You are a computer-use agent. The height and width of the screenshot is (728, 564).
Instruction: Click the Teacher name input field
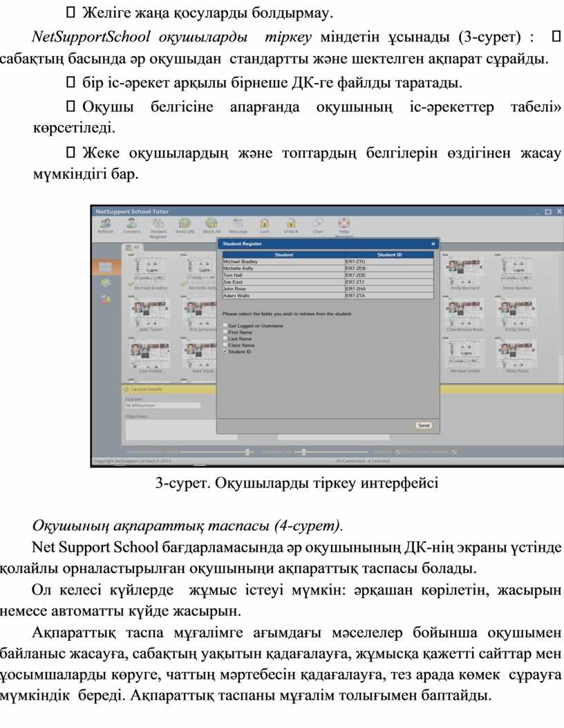pyautogui.click(x=162, y=405)
